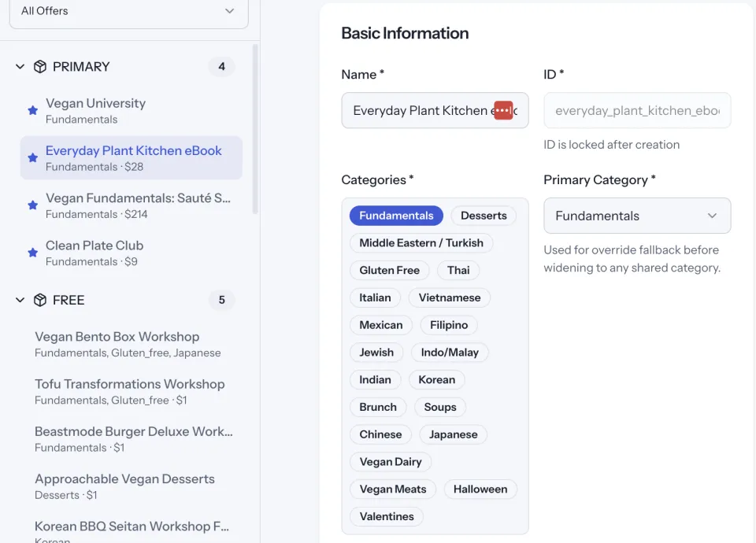
Task: Open Tofu Transformations Workshop offer
Action: point(132,391)
